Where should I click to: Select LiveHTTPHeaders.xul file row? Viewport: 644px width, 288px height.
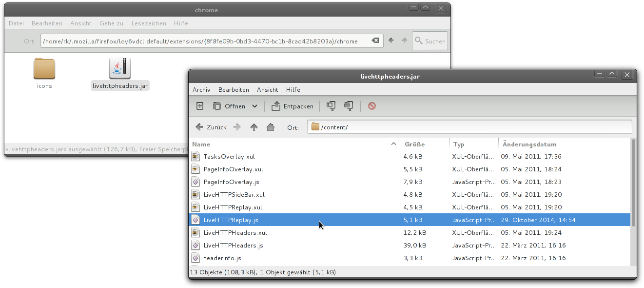pos(410,233)
